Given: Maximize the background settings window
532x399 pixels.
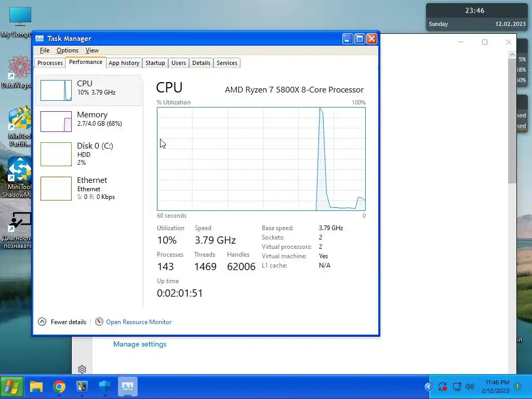Looking at the screenshot, I should [485, 42].
